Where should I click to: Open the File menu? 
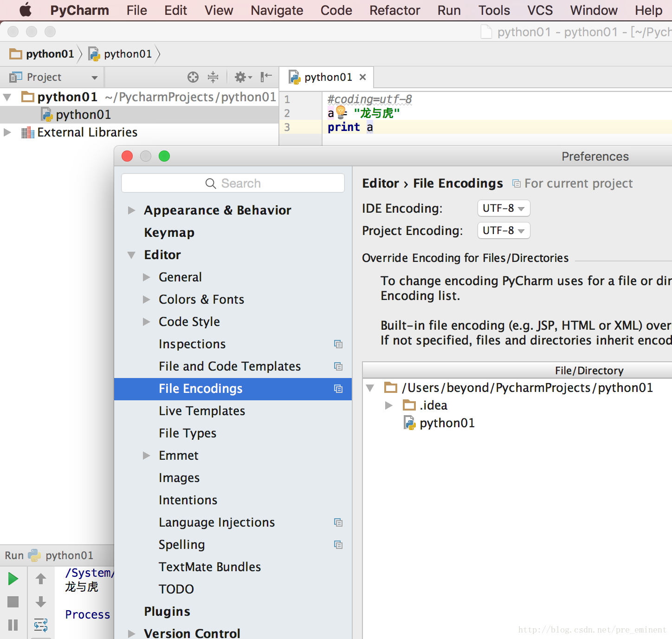(137, 10)
